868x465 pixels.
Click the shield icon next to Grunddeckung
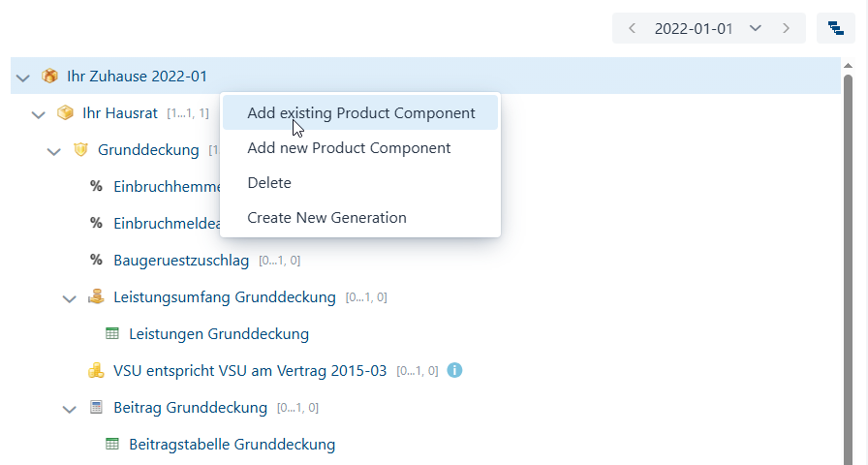click(x=80, y=149)
